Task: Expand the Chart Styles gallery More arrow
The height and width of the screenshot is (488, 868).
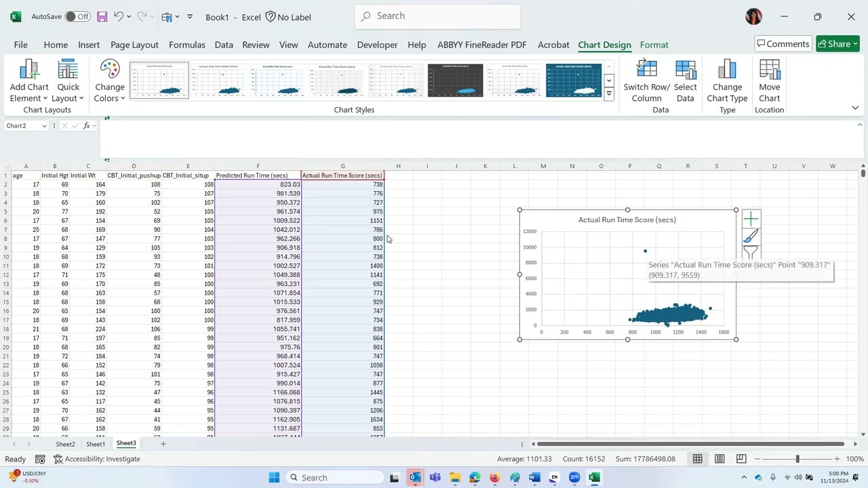Action: [609, 94]
